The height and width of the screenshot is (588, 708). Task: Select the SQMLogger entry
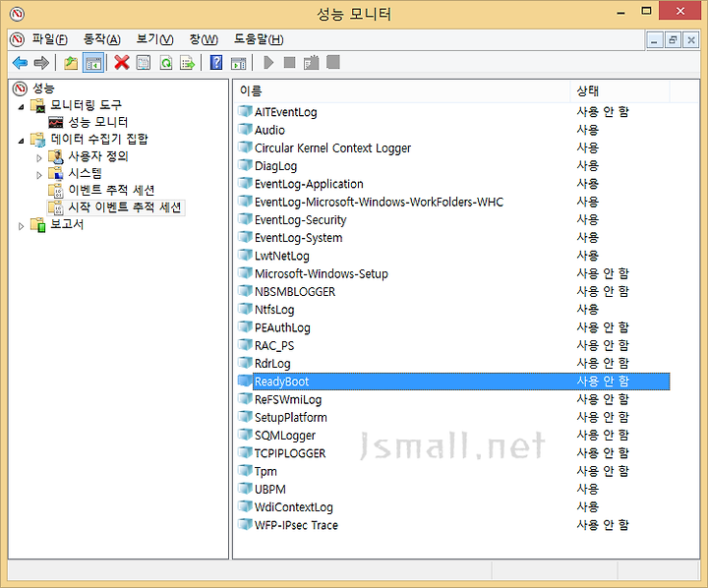[x=285, y=436]
